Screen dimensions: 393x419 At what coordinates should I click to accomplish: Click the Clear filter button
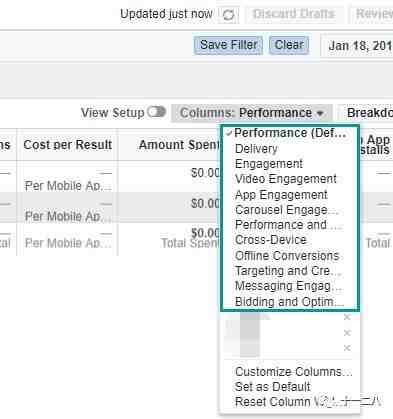289,45
